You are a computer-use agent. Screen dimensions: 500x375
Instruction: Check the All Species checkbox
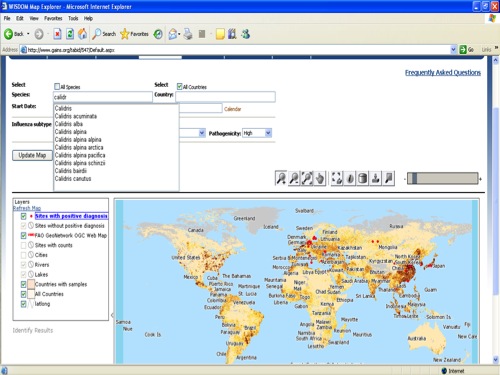[x=57, y=87]
